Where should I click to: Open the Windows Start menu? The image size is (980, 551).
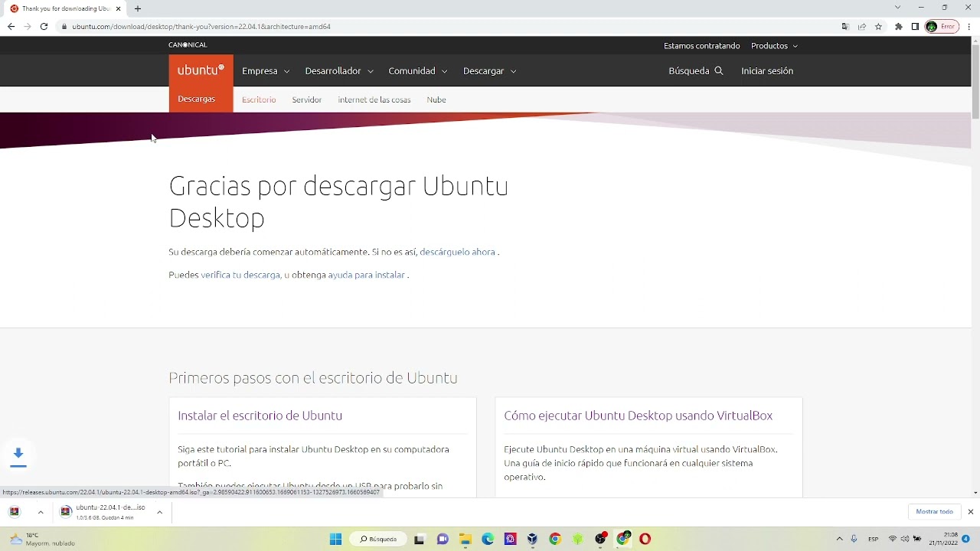click(335, 539)
